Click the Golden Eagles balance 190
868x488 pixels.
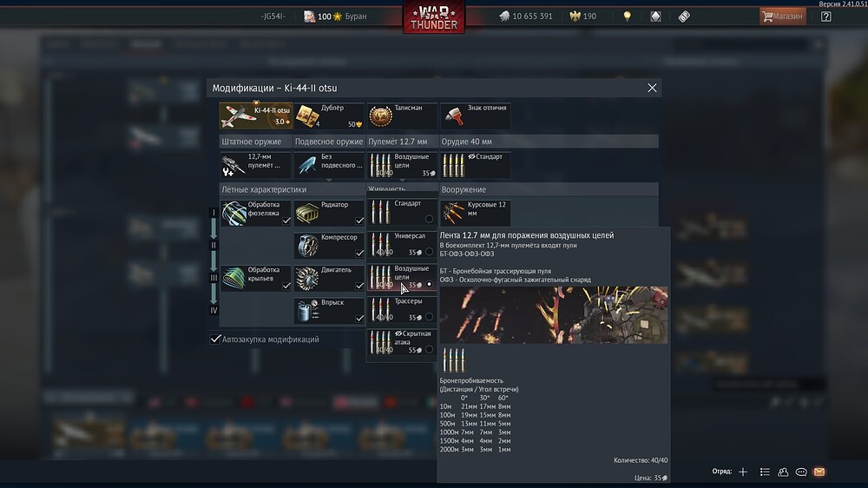[x=583, y=16]
